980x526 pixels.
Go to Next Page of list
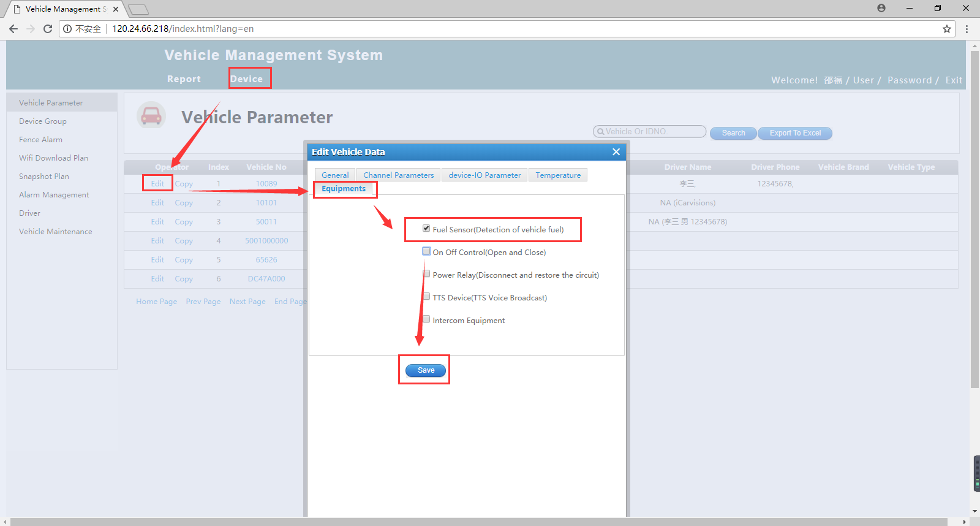pos(247,302)
